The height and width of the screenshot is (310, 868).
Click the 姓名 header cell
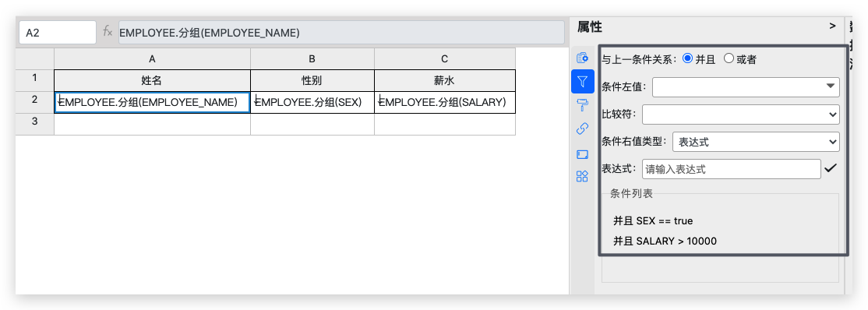tap(152, 80)
